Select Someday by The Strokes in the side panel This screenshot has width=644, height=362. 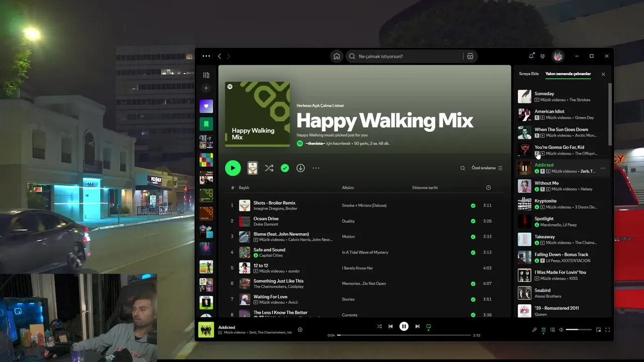(562, 97)
